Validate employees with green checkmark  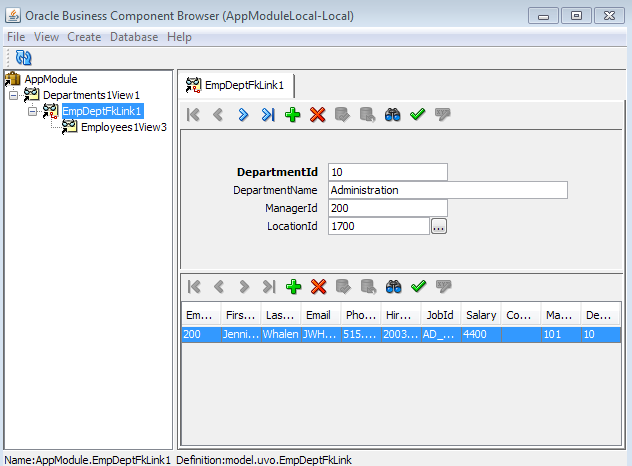click(x=418, y=287)
